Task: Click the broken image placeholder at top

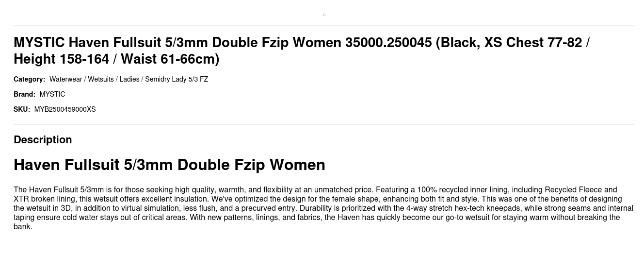Action: tap(324, 15)
